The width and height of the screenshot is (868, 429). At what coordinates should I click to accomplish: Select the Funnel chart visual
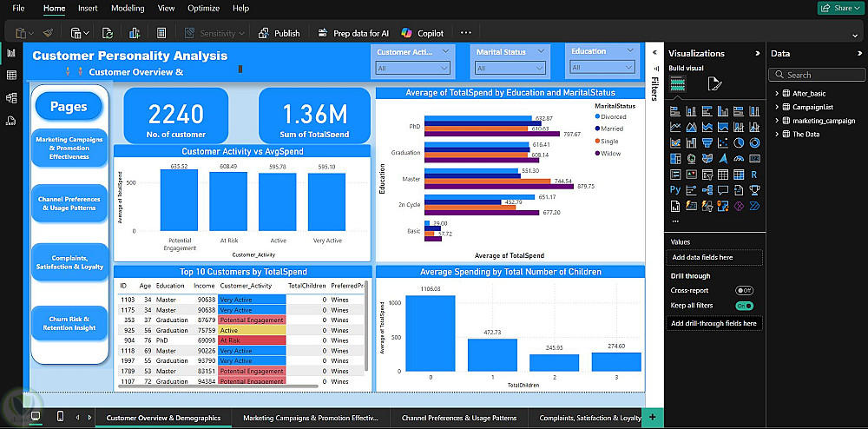click(707, 142)
